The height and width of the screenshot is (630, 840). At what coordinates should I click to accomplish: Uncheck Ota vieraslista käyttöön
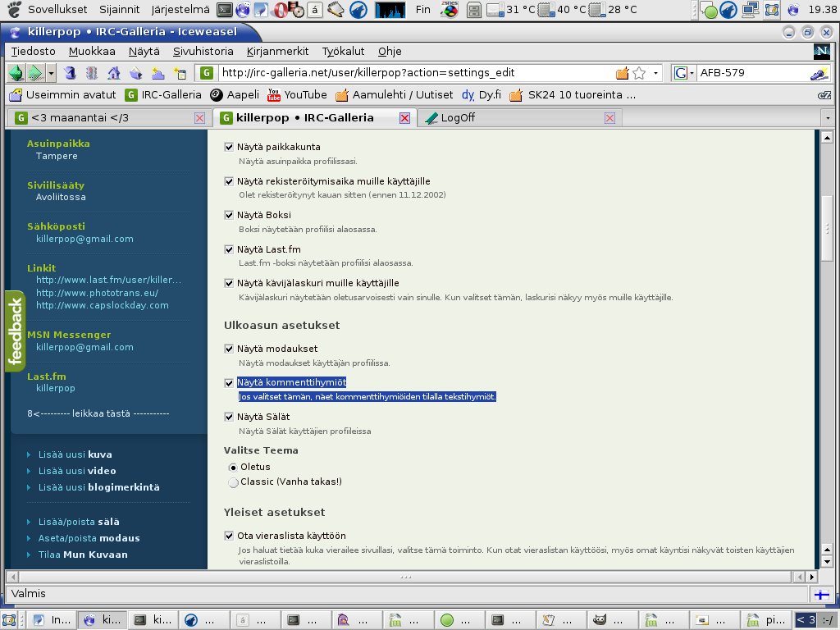[x=230, y=536]
